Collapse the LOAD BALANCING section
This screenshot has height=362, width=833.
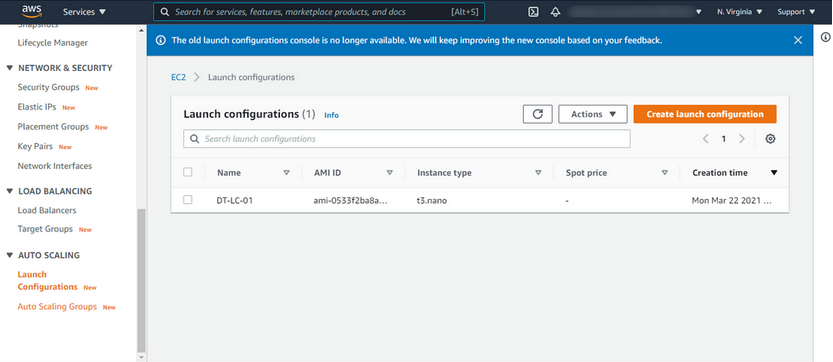10,191
